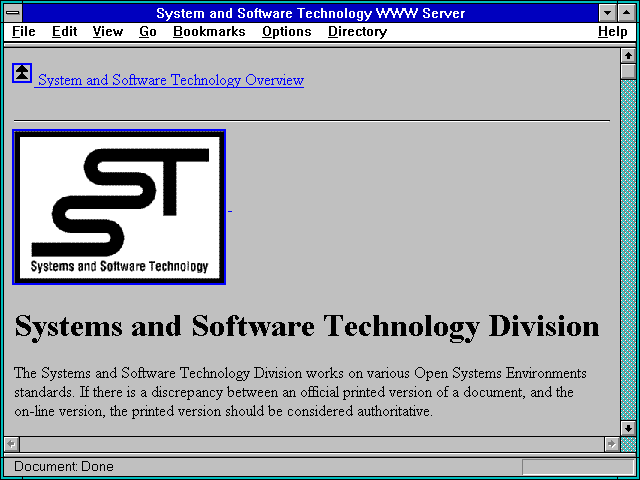Maximize the browser window
The image size is (640, 480).
(627, 13)
